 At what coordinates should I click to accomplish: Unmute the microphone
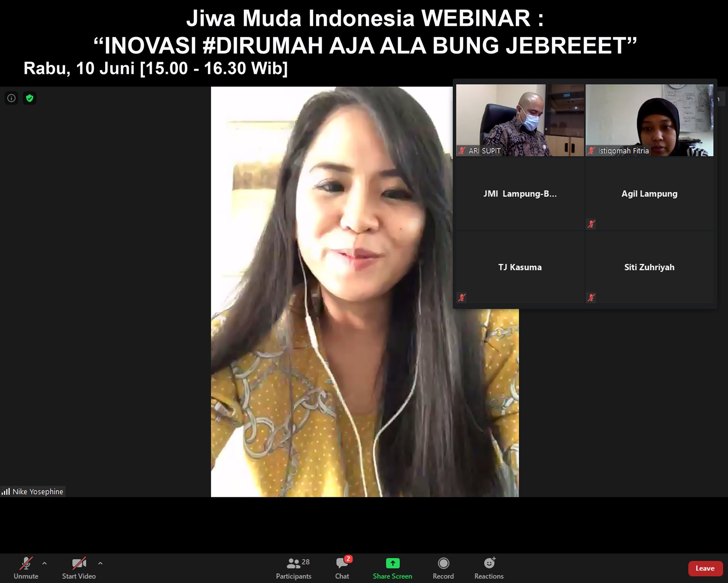click(26, 568)
